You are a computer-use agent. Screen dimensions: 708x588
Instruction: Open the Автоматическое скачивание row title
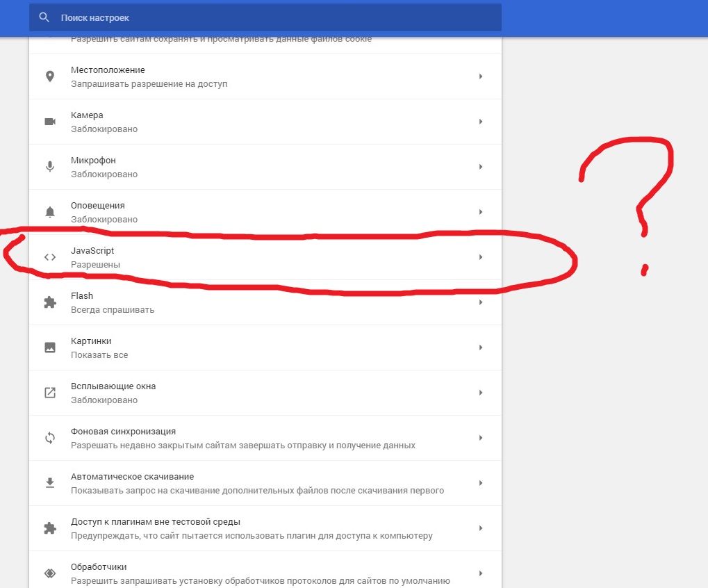pos(132,477)
